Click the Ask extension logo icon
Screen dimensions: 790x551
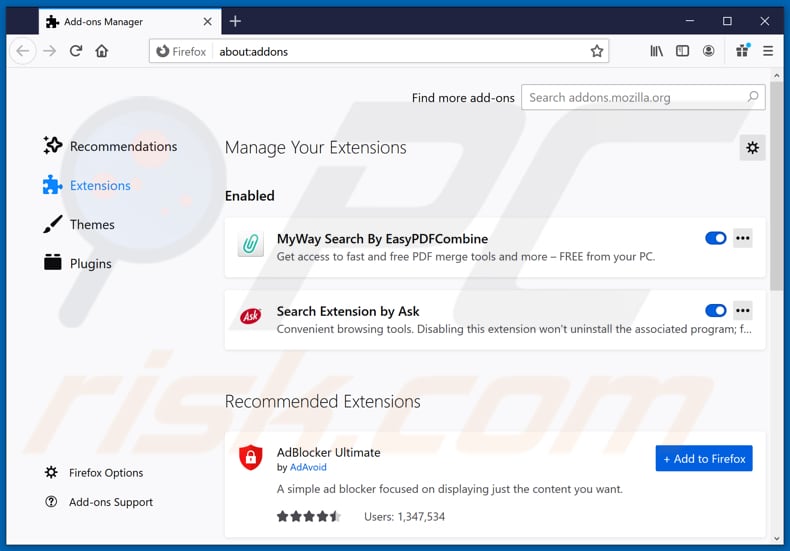point(250,316)
